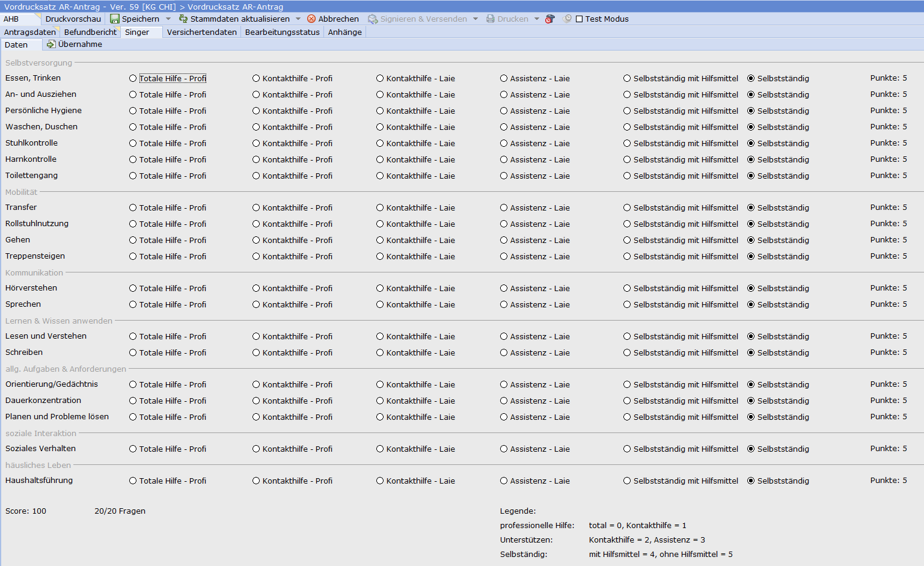
Task: Select Kontakthilfe - Profi for An- und Ausziehen
Action: click(x=256, y=95)
